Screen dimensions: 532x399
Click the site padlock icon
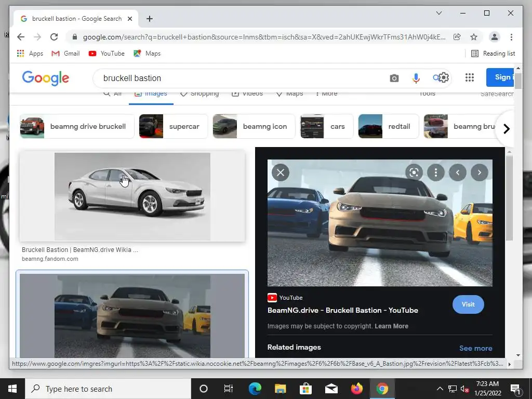click(x=75, y=37)
